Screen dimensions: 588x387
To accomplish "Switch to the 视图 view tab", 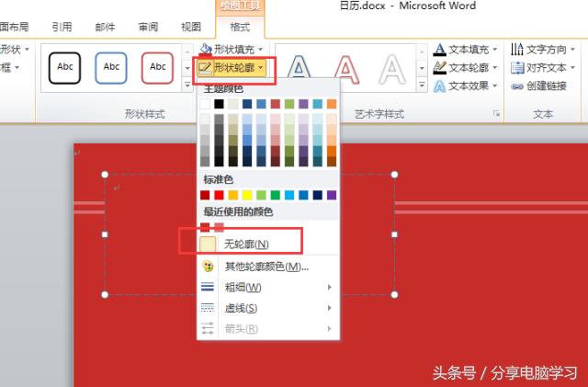I will coord(191,27).
